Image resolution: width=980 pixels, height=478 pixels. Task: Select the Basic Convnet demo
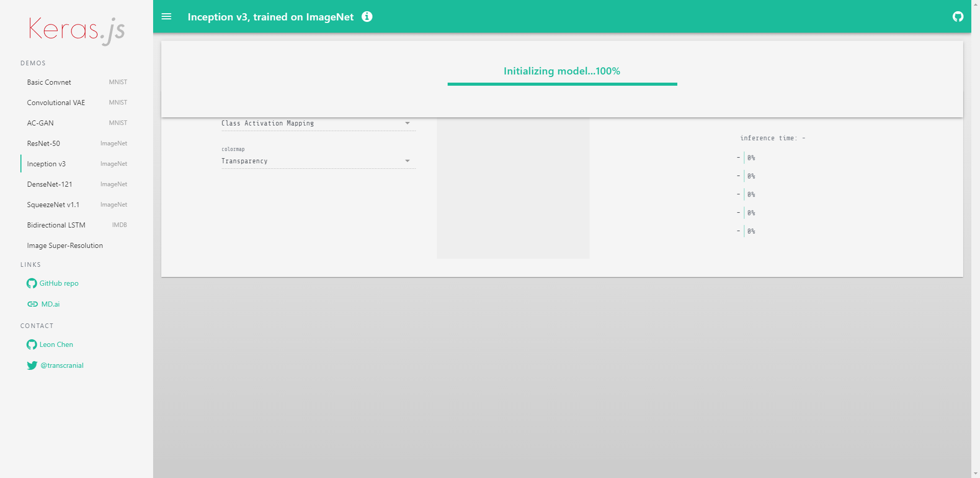pyautogui.click(x=77, y=82)
